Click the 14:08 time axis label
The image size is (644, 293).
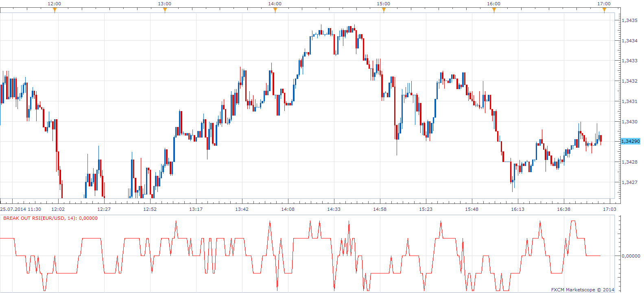pos(288,209)
